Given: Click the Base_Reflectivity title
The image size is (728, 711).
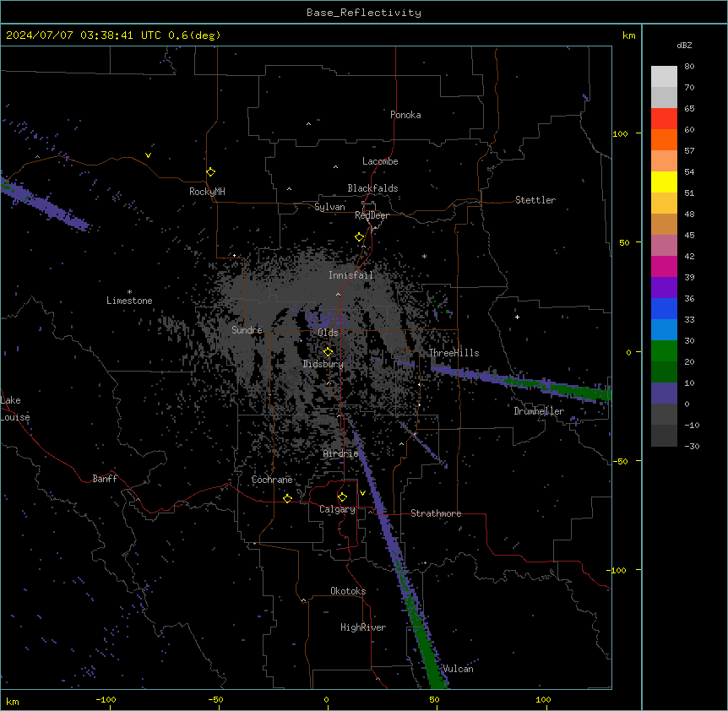Looking at the screenshot, I should 364,13.
